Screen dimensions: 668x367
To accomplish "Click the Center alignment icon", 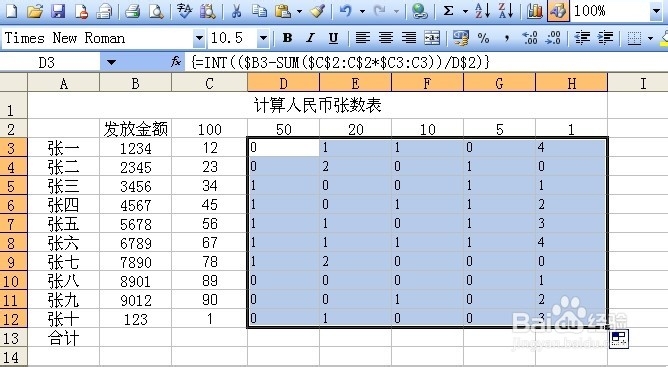I will pos(386,38).
